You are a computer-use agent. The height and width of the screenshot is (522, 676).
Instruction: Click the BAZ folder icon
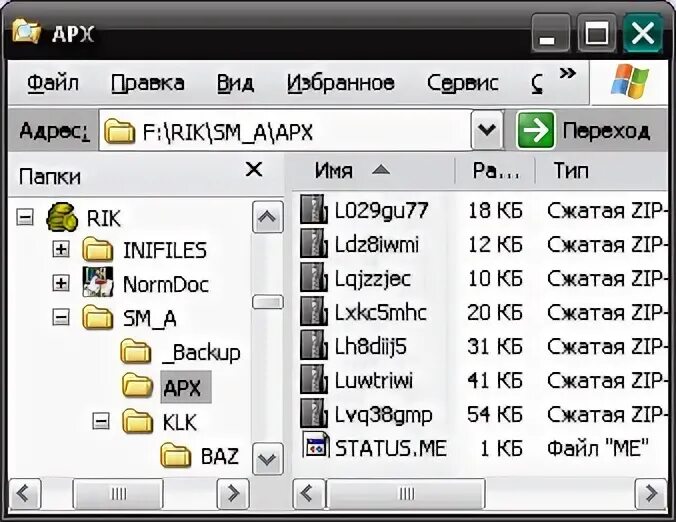[176, 455]
